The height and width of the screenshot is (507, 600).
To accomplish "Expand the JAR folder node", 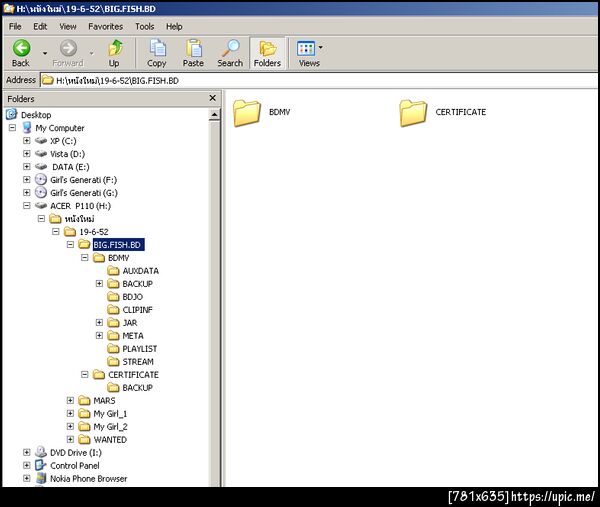I will coord(99,323).
